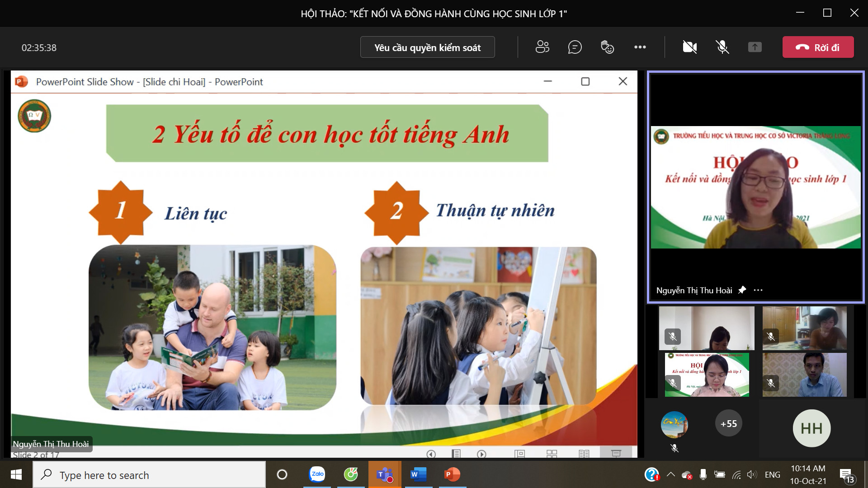This screenshot has height=488, width=868.
Task: Open the meeting chat
Action: tap(575, 47)
